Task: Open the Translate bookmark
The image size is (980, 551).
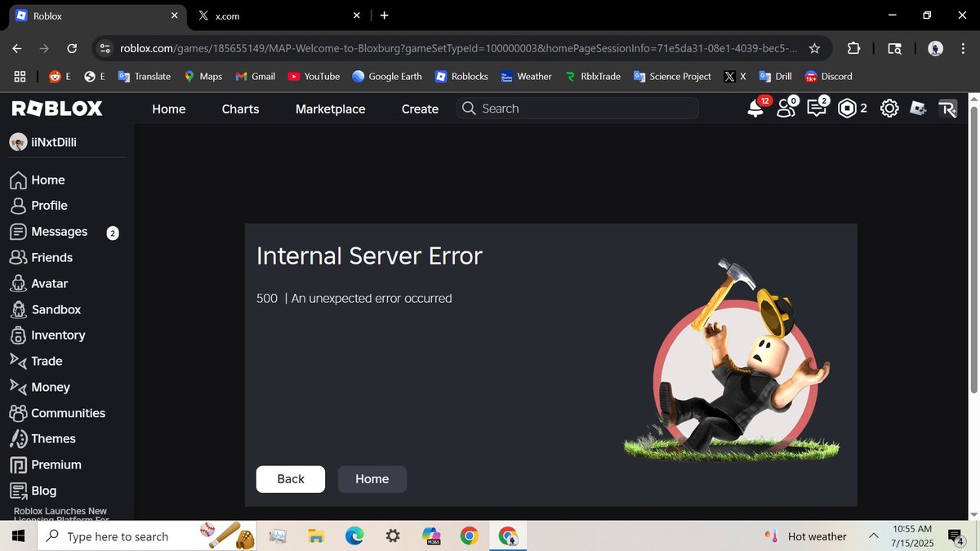Action: click(145, 76)
